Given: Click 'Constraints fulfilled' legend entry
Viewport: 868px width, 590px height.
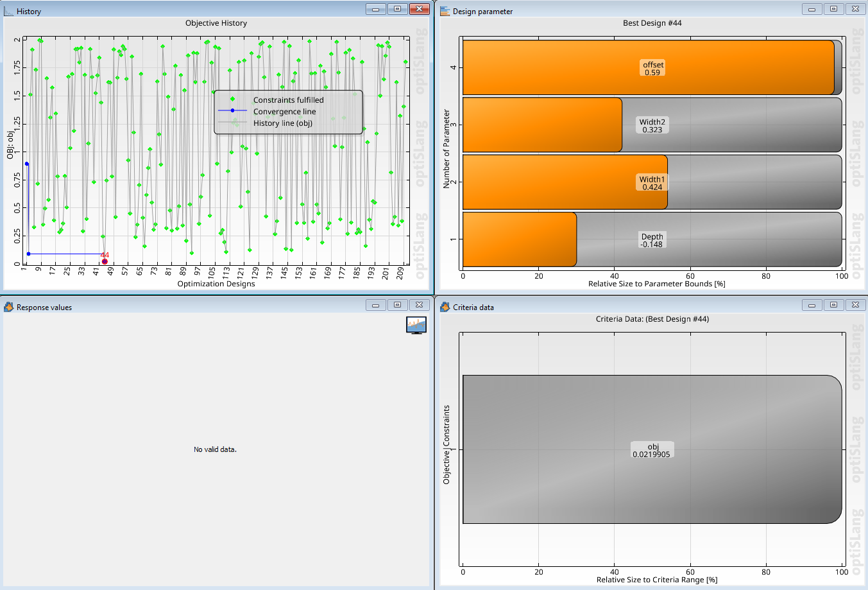Looking at the screenshot, I should 288,100.
